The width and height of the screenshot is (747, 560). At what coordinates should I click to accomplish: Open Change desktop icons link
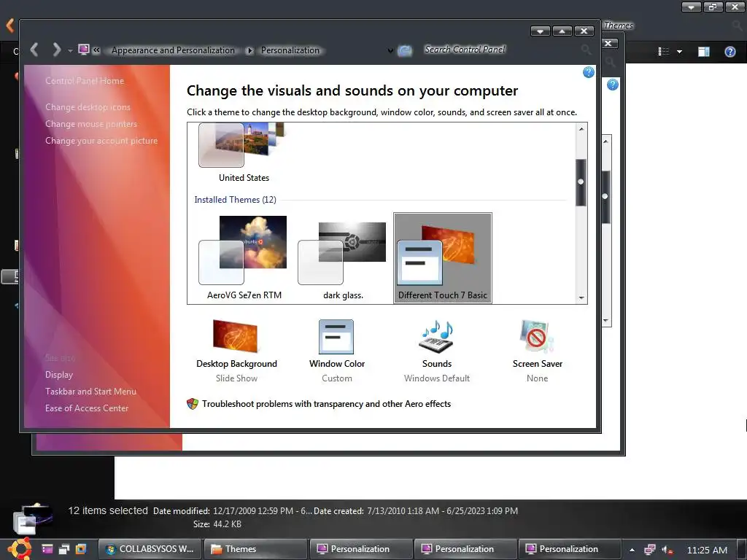click(88, 107)
